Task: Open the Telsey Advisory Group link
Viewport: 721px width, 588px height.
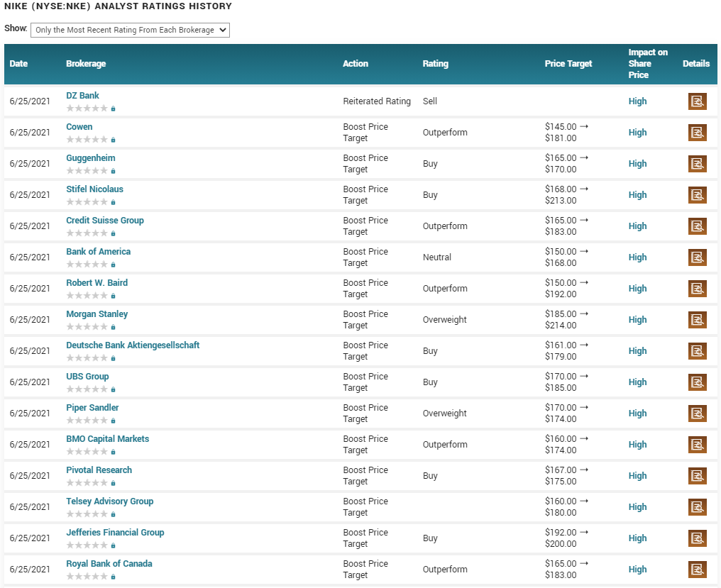Action: point(110,501)
